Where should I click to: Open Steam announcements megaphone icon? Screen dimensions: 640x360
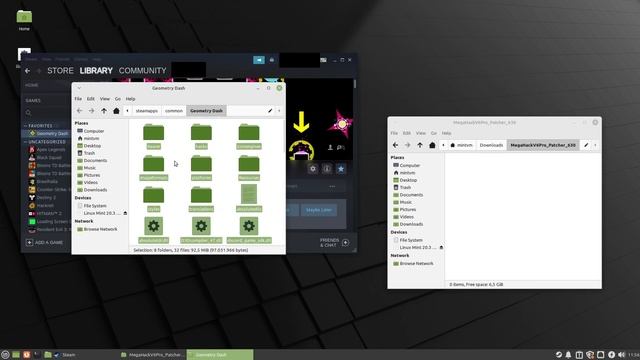pyautogui.click(x=259, y=60)
